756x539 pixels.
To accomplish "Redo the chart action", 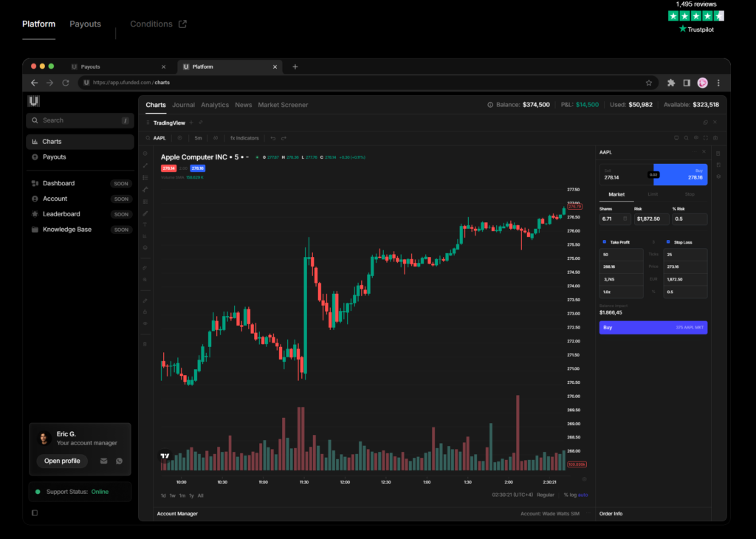I will pos(283,138).
